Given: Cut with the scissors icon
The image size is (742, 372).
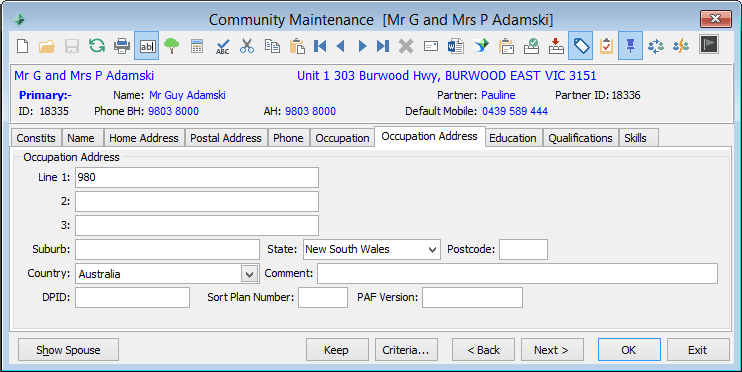Looking at the screenshot, I should (247, 46).
